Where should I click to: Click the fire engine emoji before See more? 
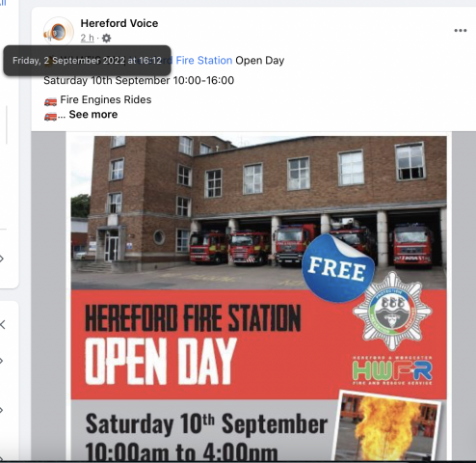point(50,116)
